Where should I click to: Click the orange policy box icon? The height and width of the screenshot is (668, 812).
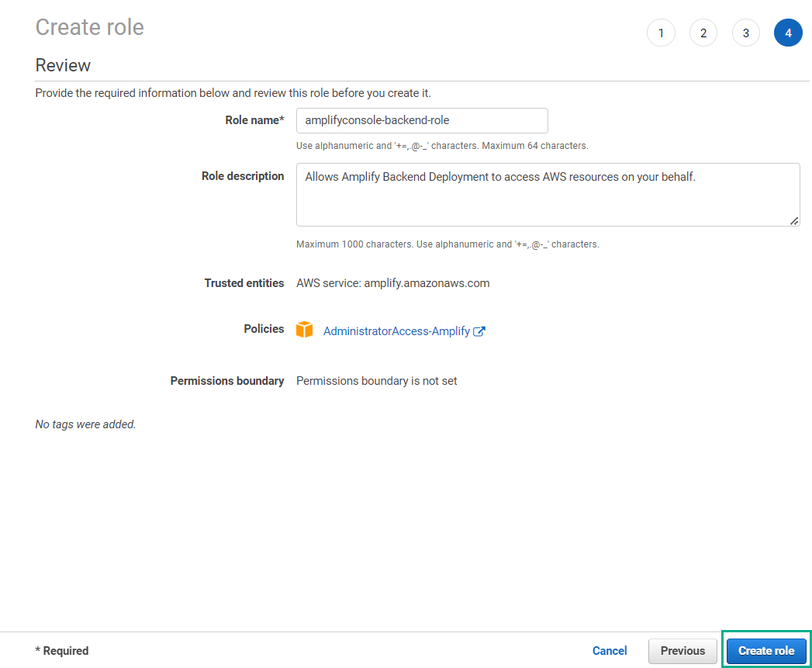pos(305,330)
